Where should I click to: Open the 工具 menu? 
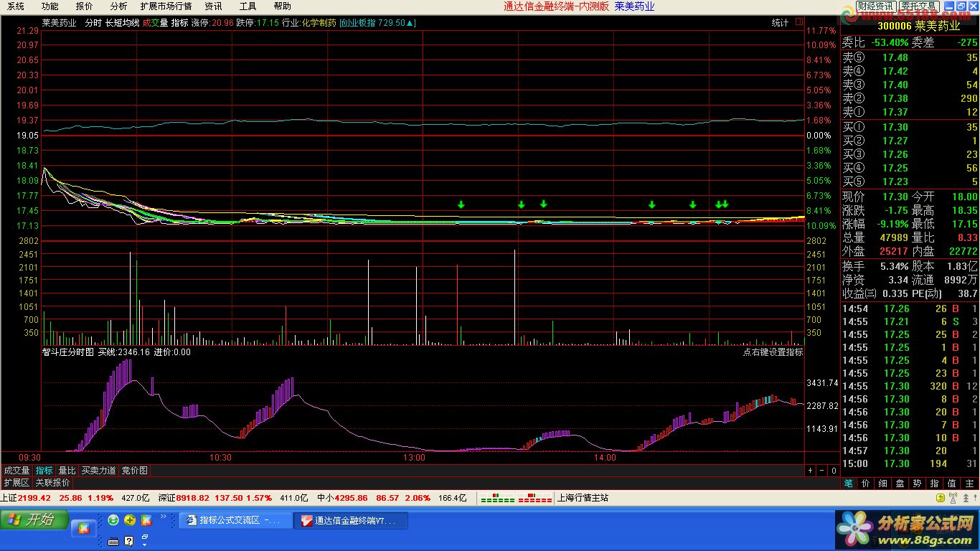248,6
